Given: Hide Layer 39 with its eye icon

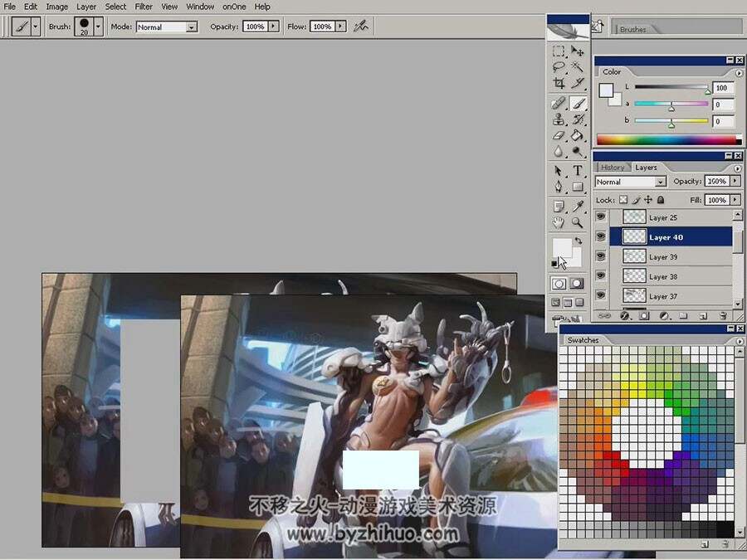Looking at the screenshot, I should coord(601,256).
